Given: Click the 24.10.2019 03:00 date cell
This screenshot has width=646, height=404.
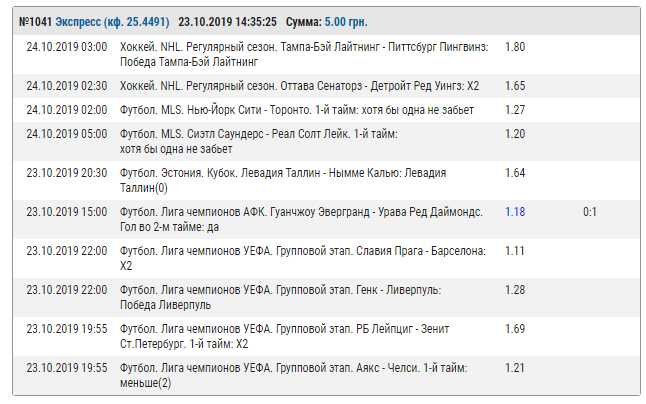Looking at the screenshot, I should click(67, 47).
